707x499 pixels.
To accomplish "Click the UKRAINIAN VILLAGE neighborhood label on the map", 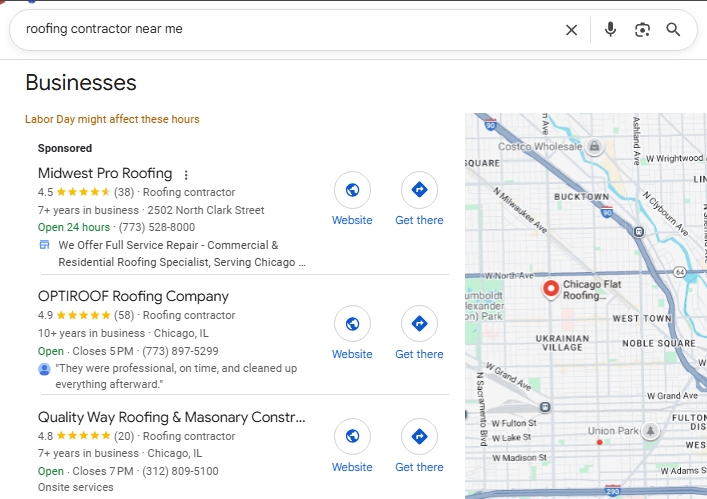I will [562, 343].
